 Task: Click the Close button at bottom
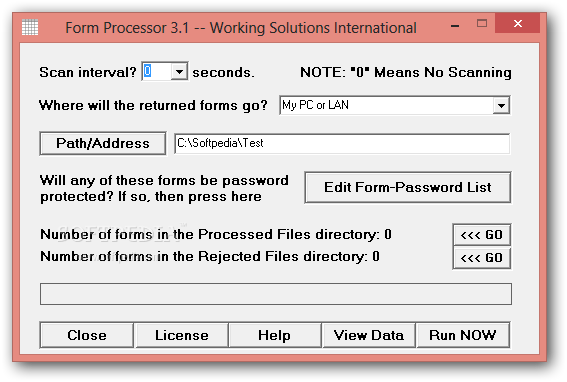87,335
